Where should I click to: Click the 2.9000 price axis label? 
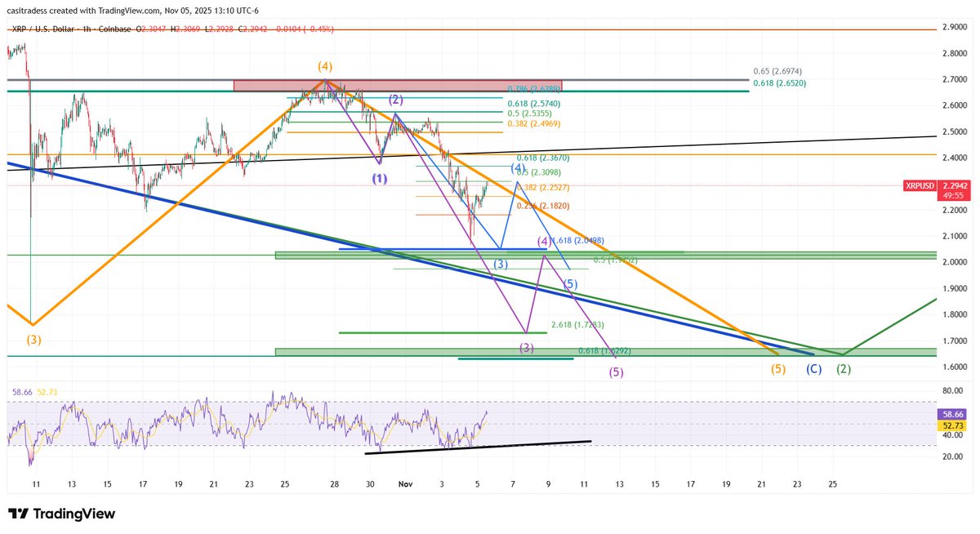pyautogui.click(x=954, y=26)
